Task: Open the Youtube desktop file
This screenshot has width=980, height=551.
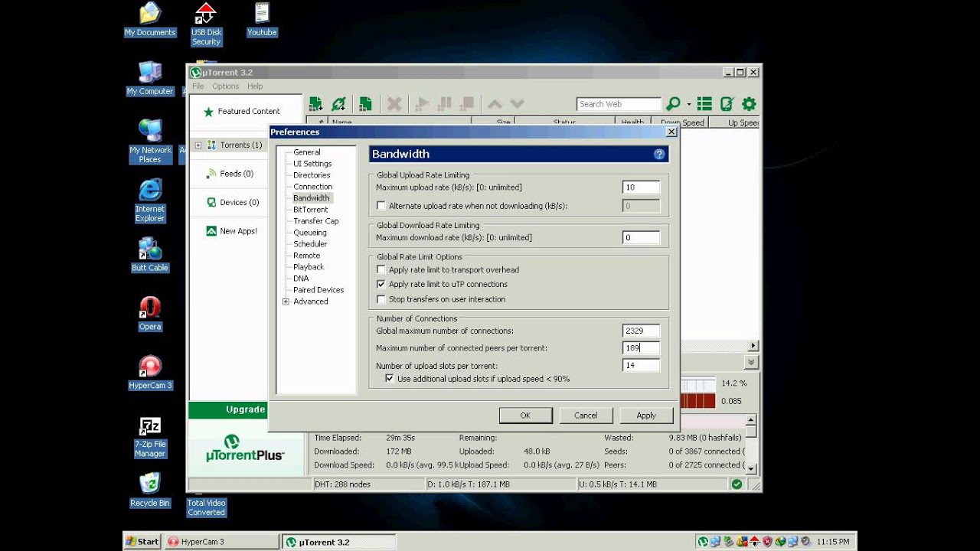Action: (262, 20)
